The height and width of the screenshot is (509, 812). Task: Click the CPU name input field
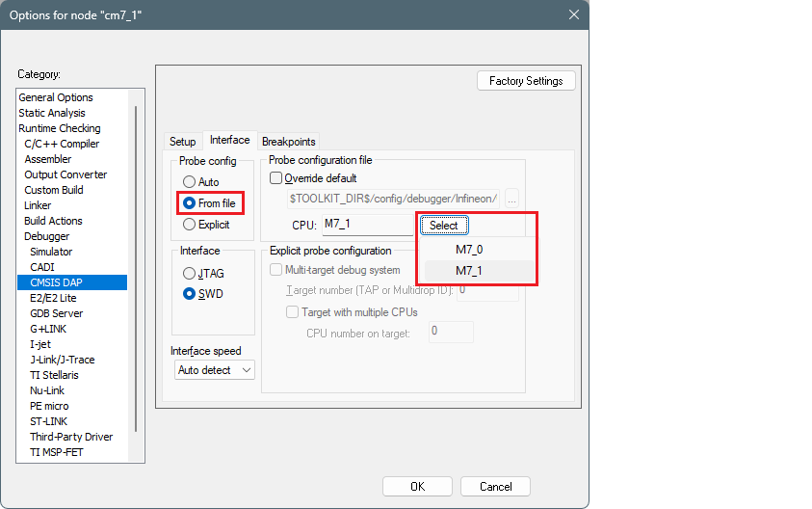(368, 225)
